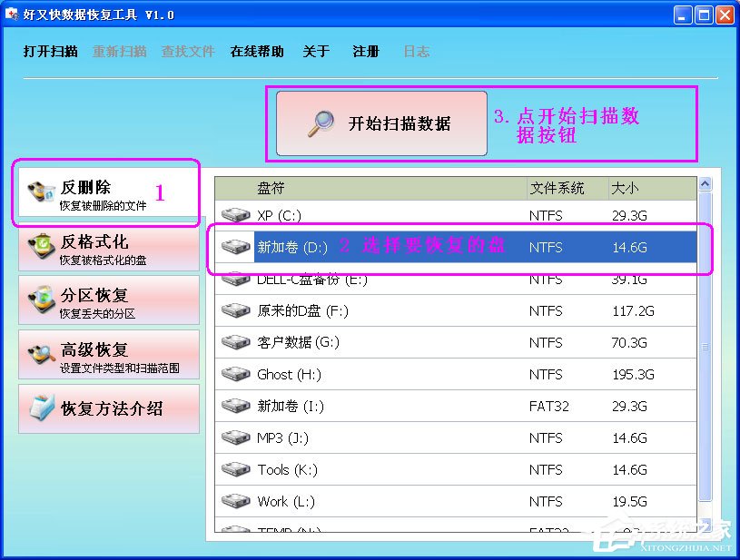Click the drive icon beside MP3 (J:)

pos(235,437)
